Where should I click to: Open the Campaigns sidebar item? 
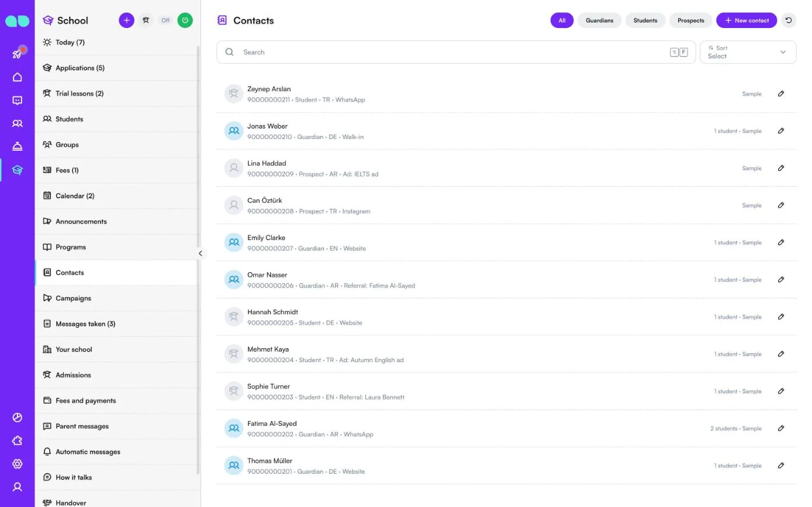pyautogui.click(x=116, y=298)
